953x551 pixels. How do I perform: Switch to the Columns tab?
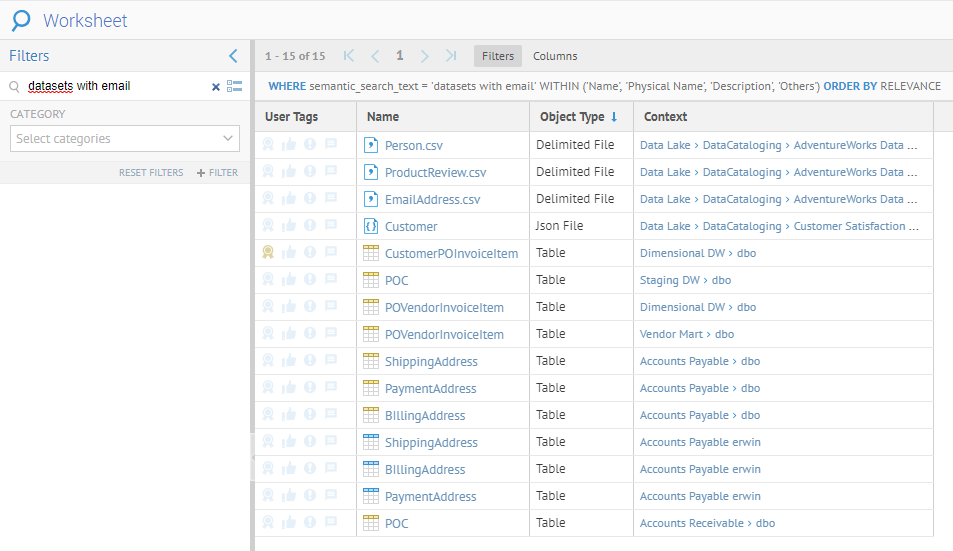click(x=555, y=56)
